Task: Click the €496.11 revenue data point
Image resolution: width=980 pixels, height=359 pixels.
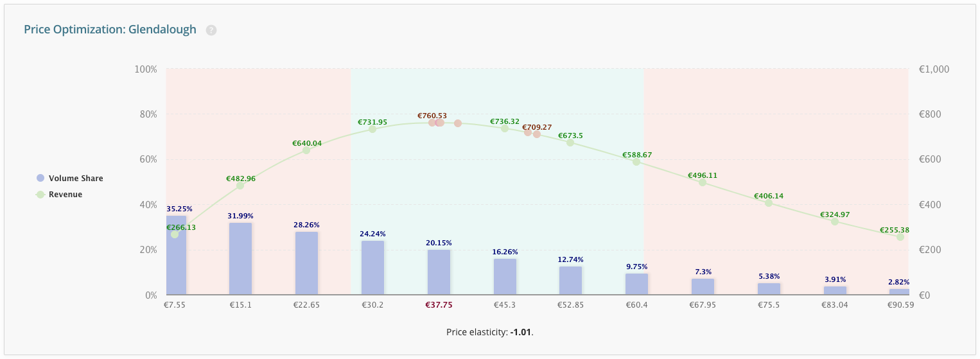Action: coord(703,182)
